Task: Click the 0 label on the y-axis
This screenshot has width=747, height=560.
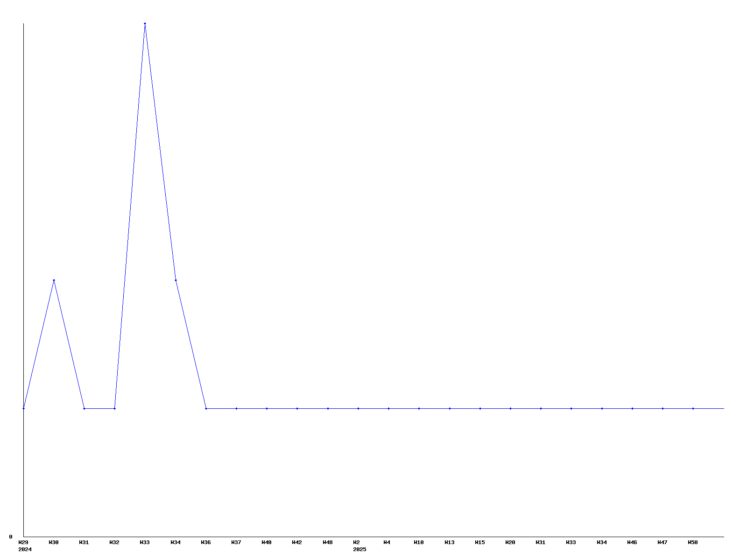Action: tap(11, 537)
